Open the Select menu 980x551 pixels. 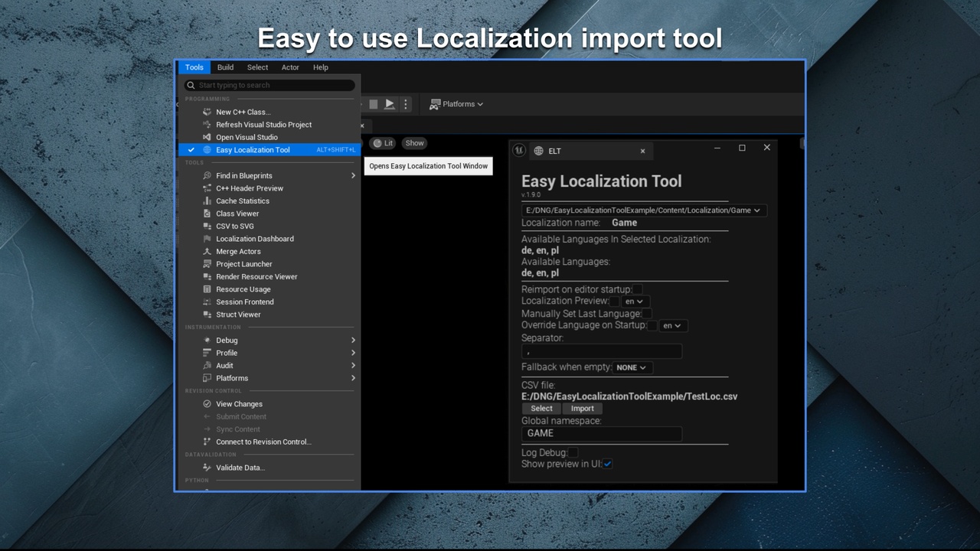(x=258, y=67)
